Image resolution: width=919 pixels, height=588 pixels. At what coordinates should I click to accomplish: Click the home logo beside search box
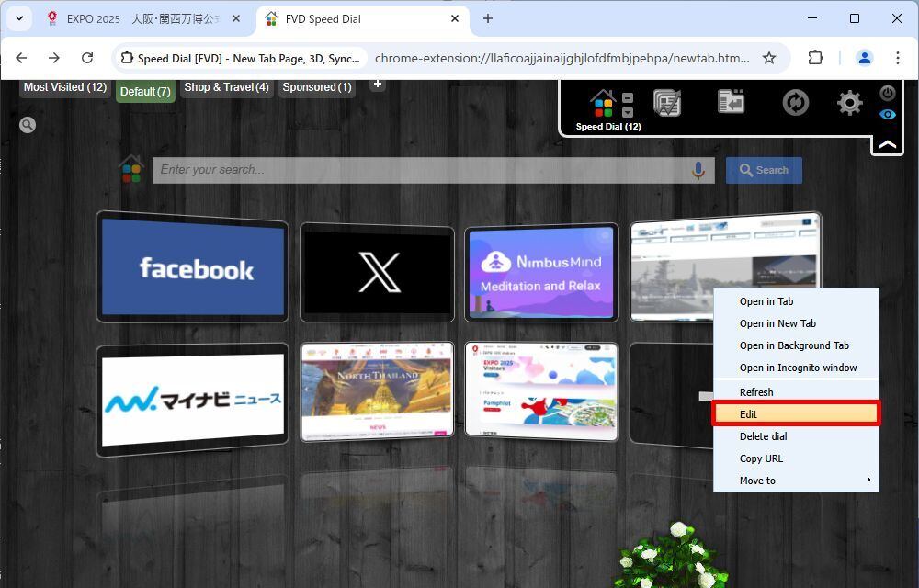tap(131, 169)
